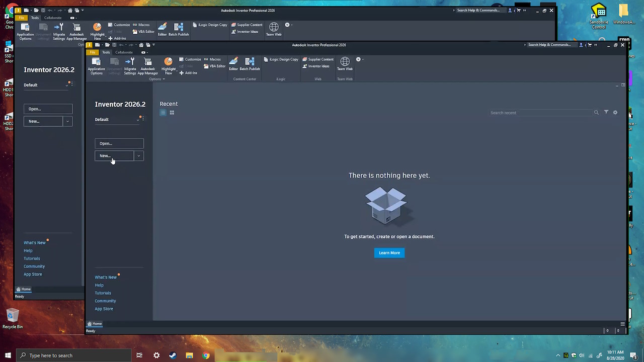Open Recycle Bin on the desktop
Viewport: 644px width, 362px height.
(13, 319)
